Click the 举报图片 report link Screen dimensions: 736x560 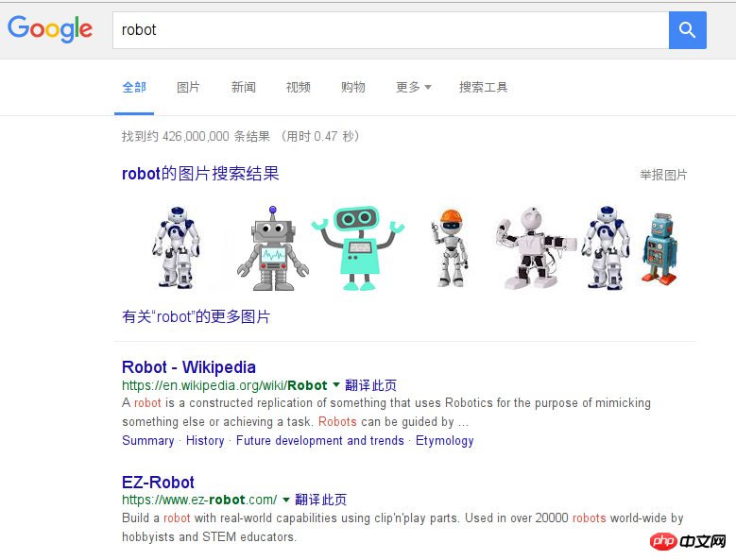click(x=663, y=175)
